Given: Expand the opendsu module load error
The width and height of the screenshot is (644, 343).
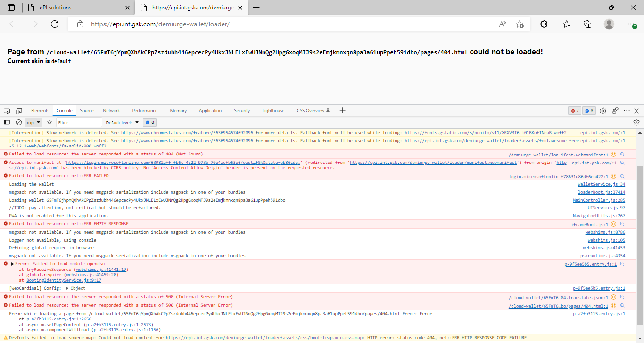Looking at the screenshot, I should coord(12,264).
